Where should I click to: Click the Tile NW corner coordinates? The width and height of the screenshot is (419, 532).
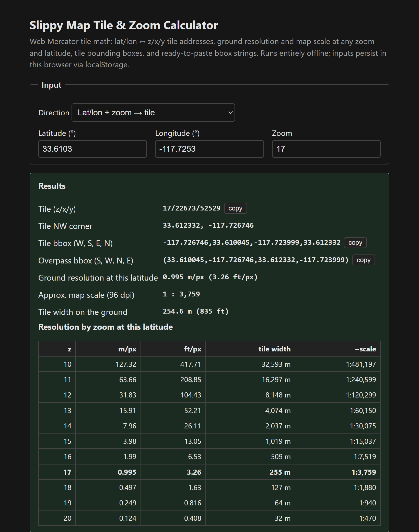pos(208,225)
